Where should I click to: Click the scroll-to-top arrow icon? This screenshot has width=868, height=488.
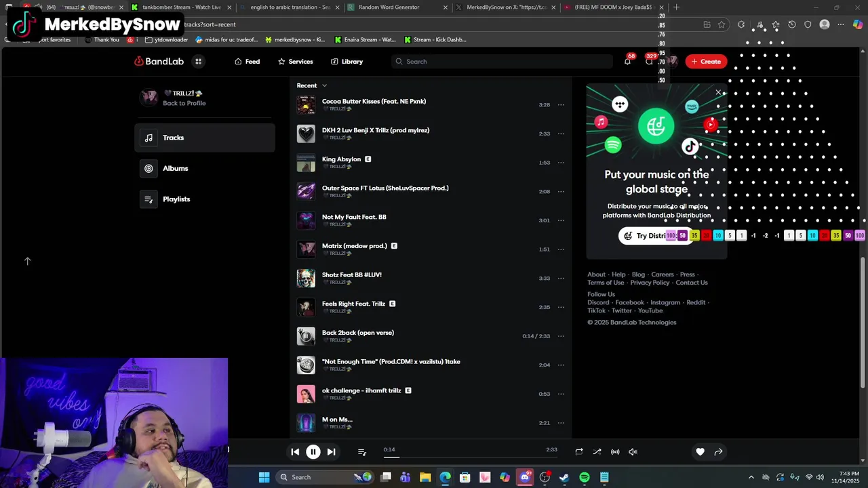click(28, 261)
